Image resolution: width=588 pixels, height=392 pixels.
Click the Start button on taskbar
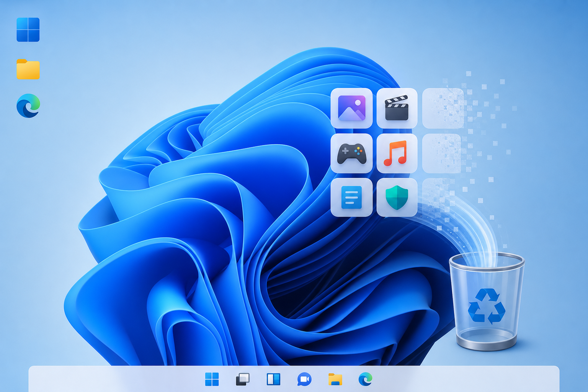tap(212, 379)
